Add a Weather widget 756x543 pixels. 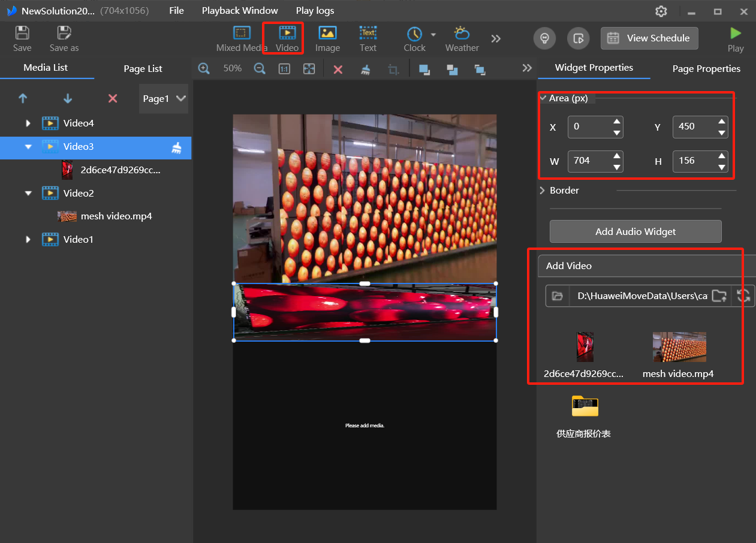pyautogui.click(x=462, y=38)
